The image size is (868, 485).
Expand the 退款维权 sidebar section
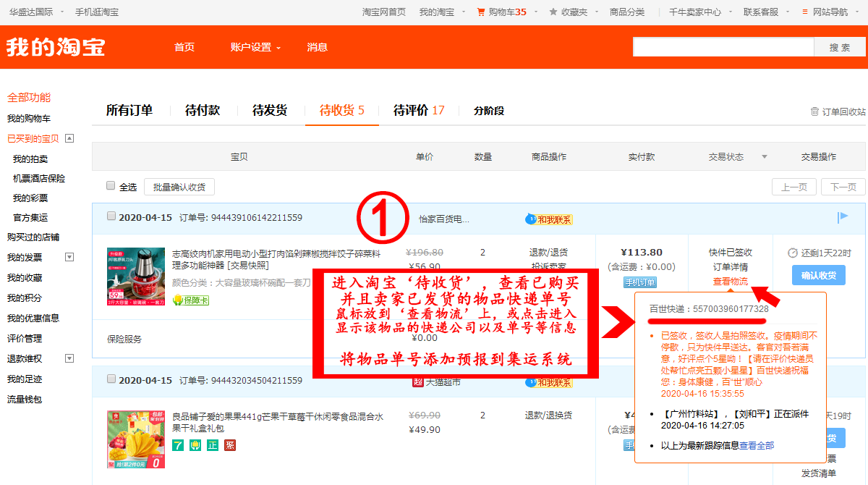69,358
